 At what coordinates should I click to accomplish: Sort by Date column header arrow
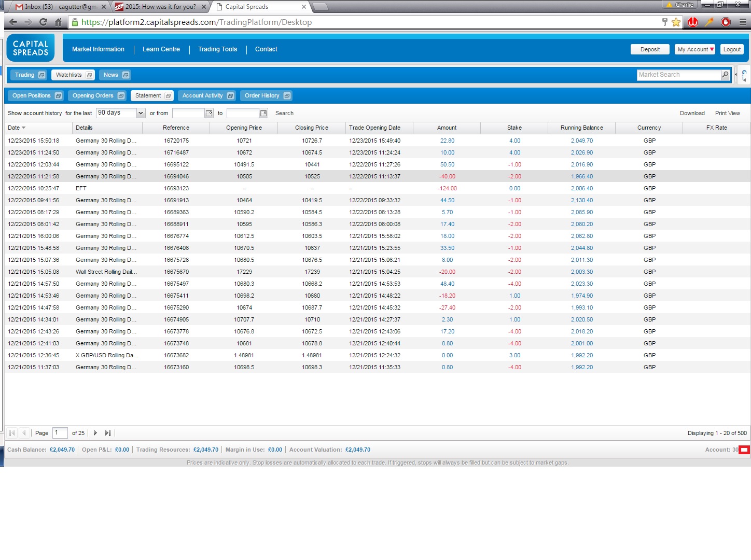click(23, 128)
